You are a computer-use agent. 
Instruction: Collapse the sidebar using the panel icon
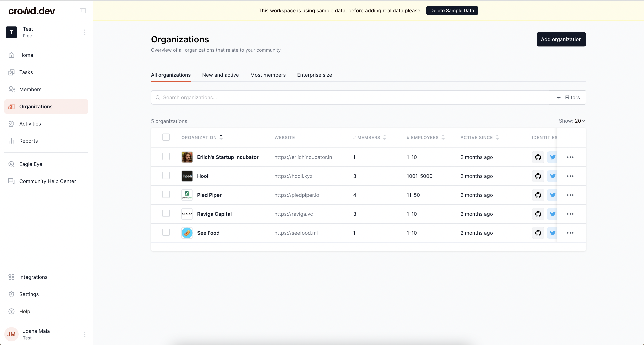(82, 11)
